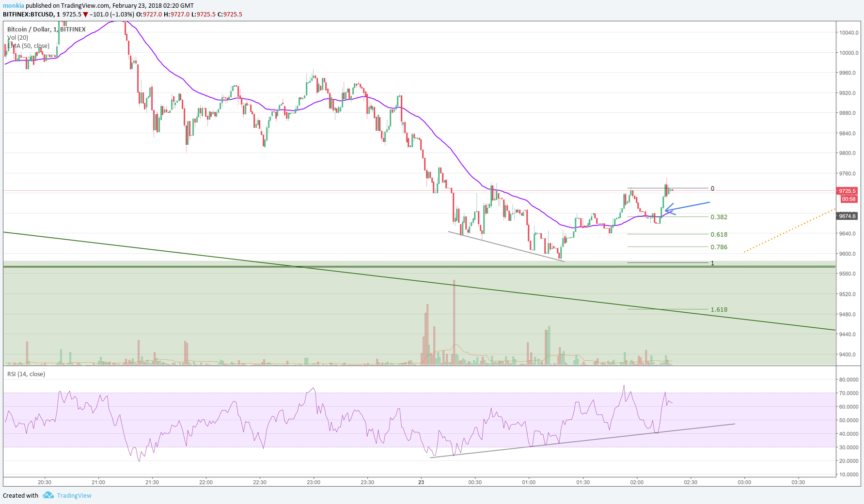Click the current price label 9725.5
The width and height of the screenshot is (864, 504).
(848, 191)
